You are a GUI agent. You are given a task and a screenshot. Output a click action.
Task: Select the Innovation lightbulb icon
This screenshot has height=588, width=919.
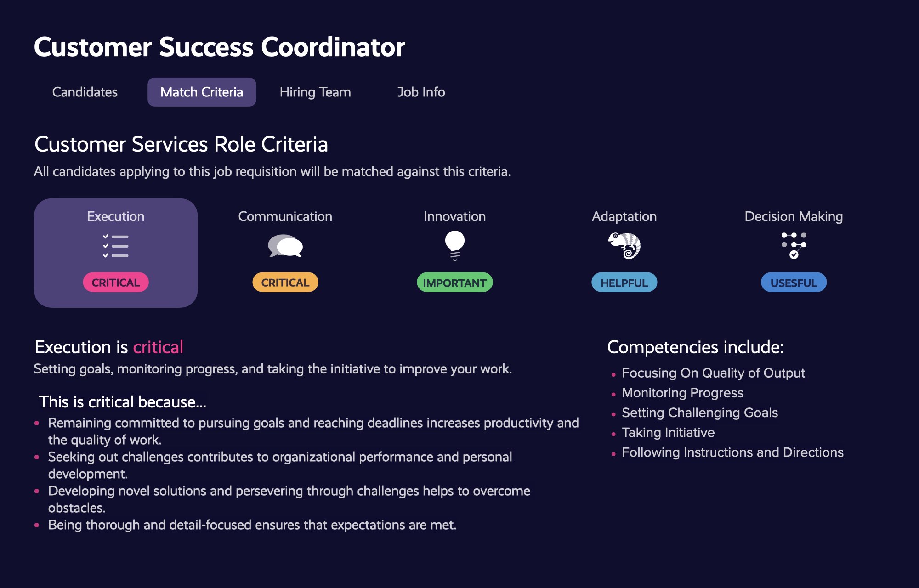pos(455,246)
